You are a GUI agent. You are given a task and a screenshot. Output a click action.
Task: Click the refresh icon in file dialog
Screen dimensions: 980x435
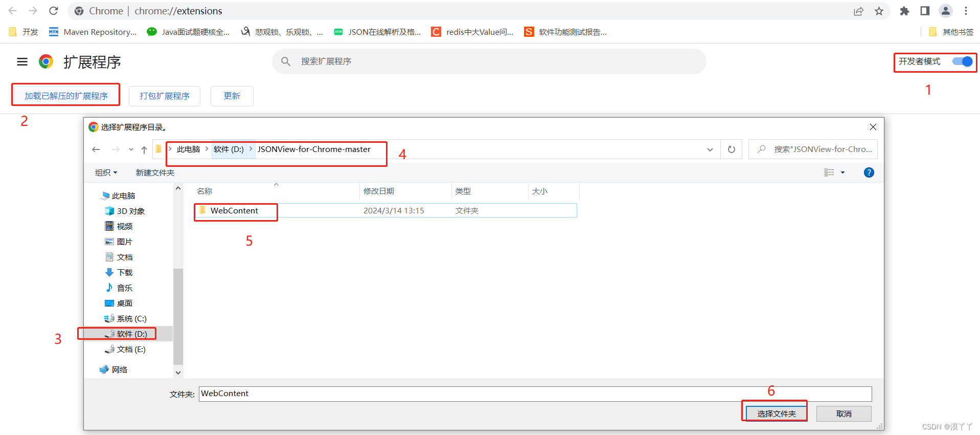pos(731,149)
